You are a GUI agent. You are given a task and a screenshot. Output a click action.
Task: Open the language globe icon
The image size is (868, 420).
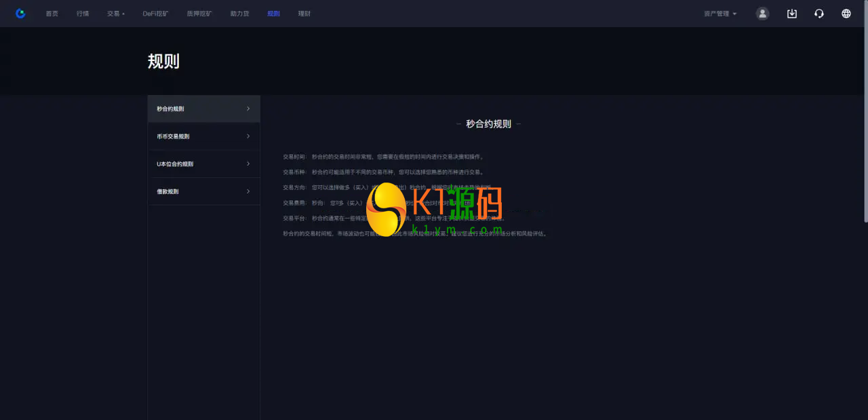click(846, 14)
